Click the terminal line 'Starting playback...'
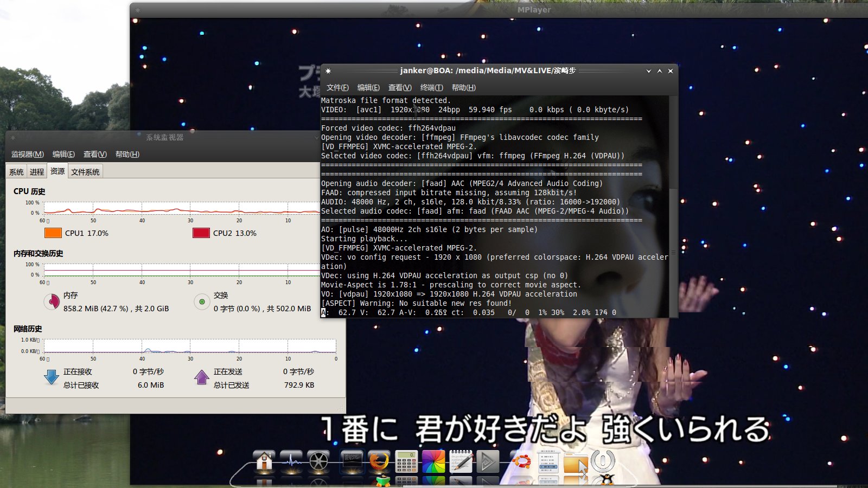Image resolution: width=868 pixels, height=488 pixels. [x=364, y=239]
